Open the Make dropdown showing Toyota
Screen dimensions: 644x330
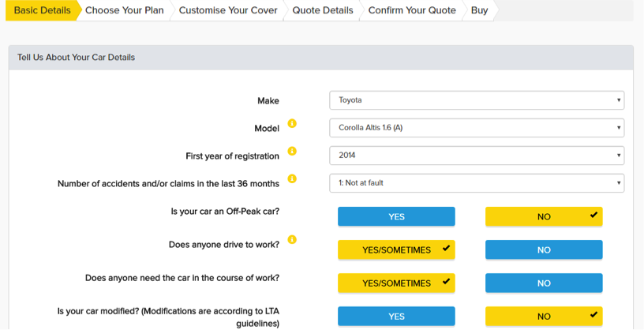476,100
